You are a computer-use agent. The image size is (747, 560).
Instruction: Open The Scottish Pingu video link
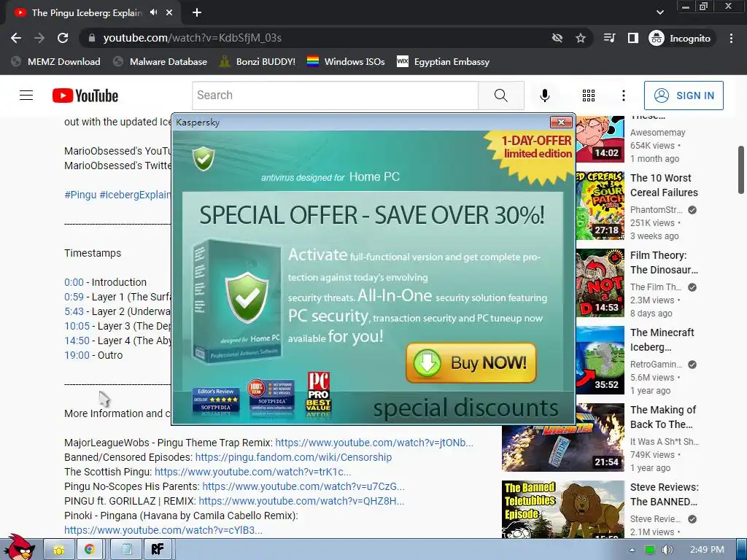point(252,472)
